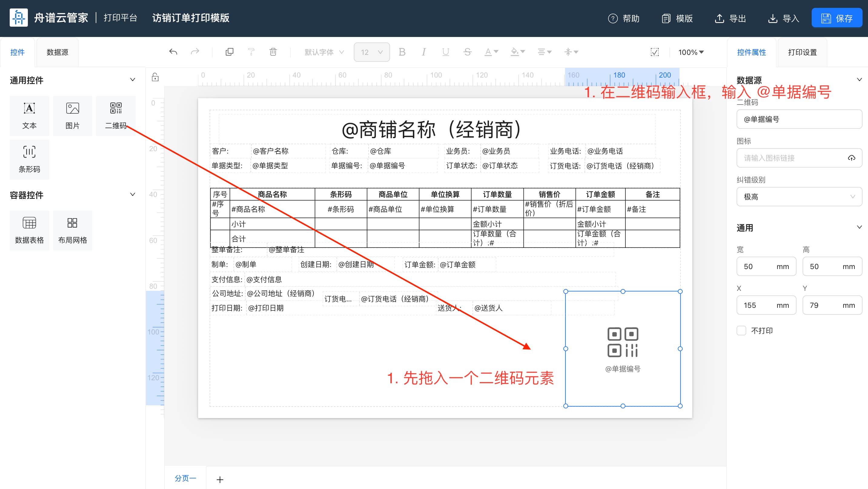The image size is (868, 489).
Task: Open the fill color picker
Action: 518,52
